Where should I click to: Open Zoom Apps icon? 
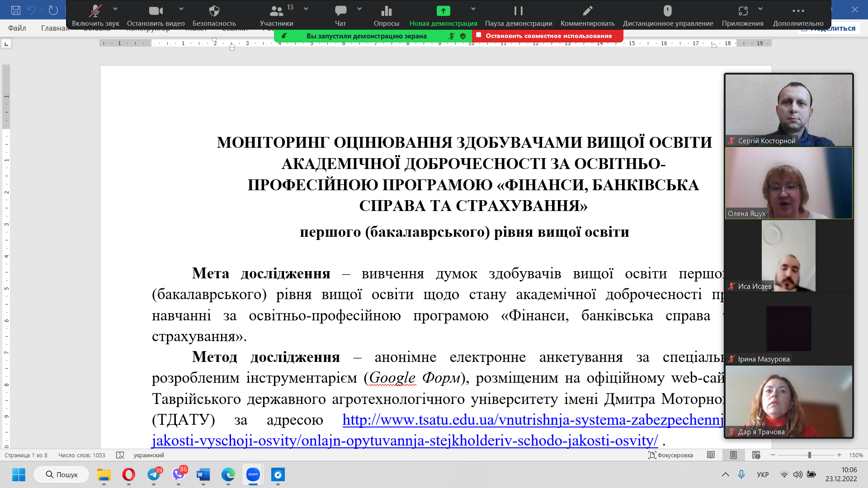[743, 11]
